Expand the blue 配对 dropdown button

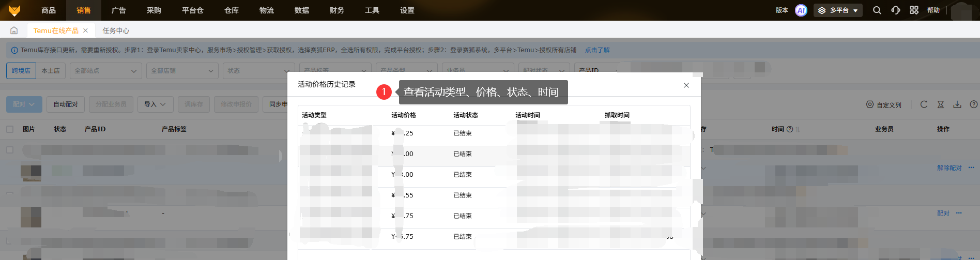24,104
